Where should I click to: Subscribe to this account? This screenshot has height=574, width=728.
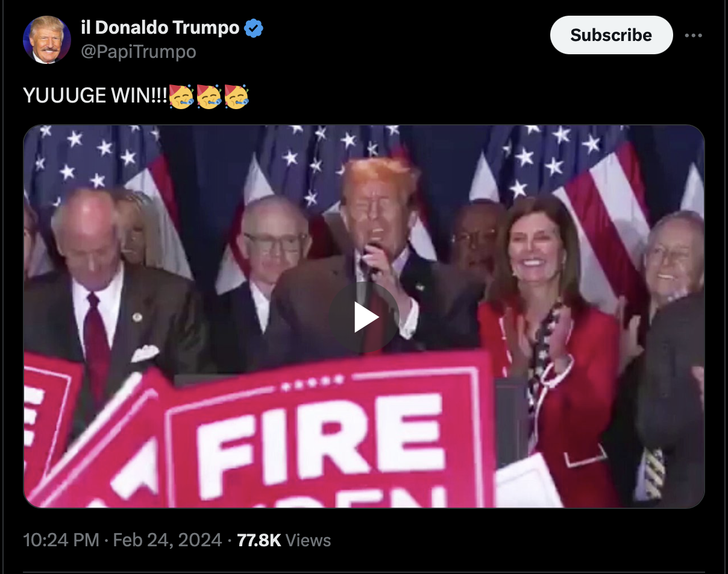tap(611, 35)
